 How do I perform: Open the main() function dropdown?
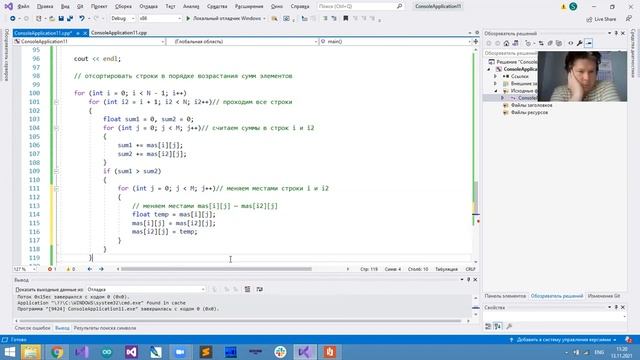click(x=395, y=42)
